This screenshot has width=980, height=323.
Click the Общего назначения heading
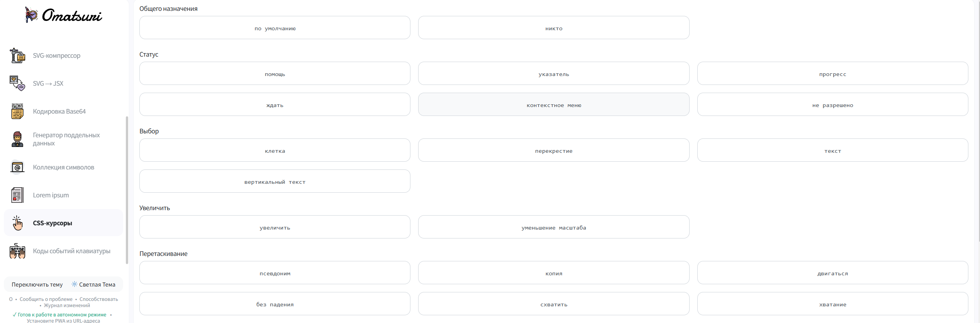tap(168, 9)
